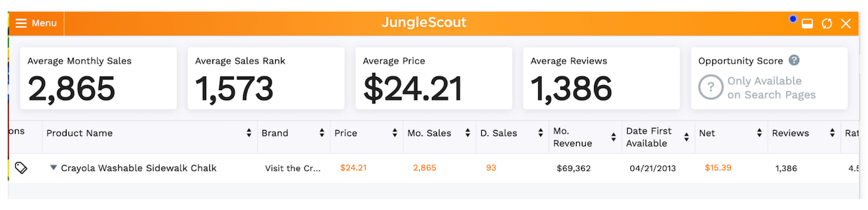Image resolution: width=868 pixels, height=210 pixels.
Task: Click the Visit the Cr... brand link
Action: 292,168
